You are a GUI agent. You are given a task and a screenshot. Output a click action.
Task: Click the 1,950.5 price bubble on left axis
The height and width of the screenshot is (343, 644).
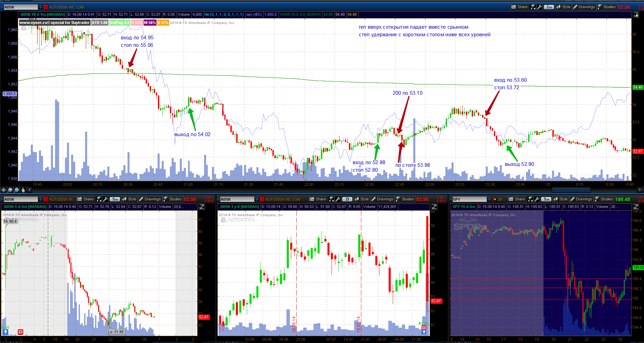pos(10,94)
